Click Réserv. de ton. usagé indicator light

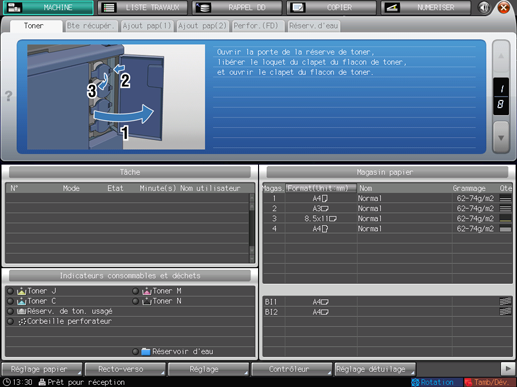pos(10,311)
